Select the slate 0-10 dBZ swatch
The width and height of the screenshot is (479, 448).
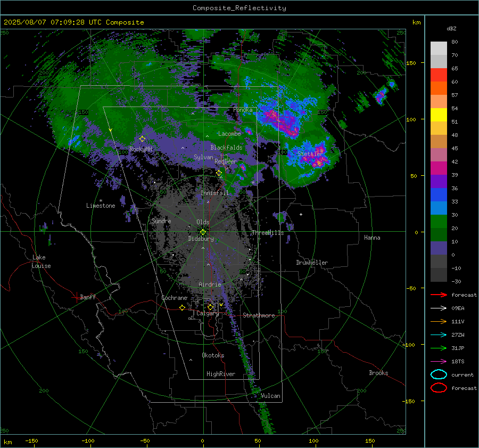click(439, 248)
